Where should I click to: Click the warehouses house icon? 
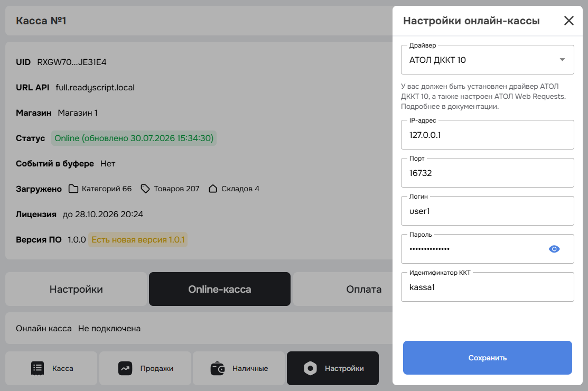coord(212,189)
